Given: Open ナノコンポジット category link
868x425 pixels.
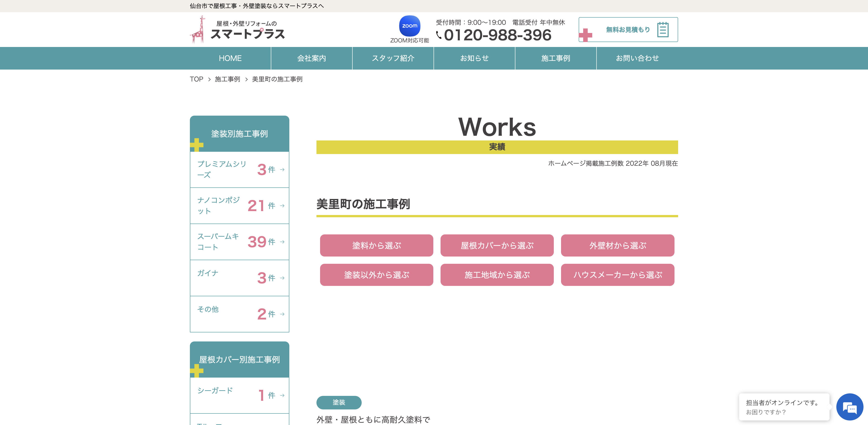Looking at the screenshot, I should click(x=240, y=205).
